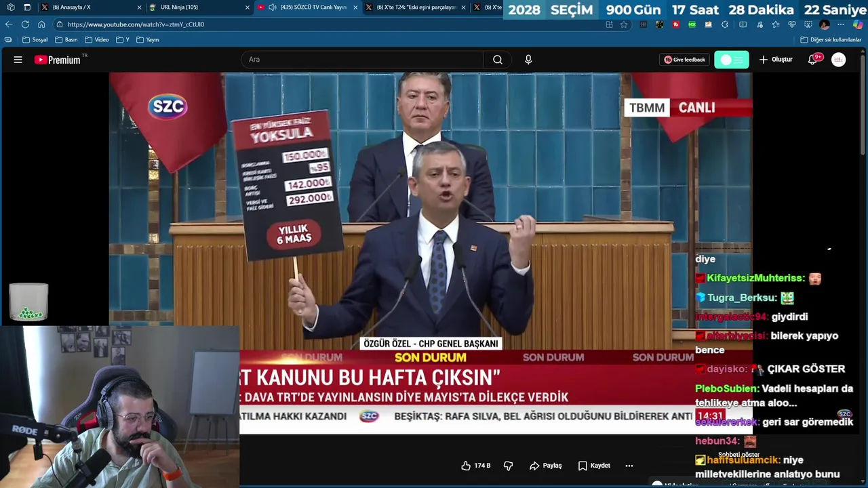The height and width of the screenshot is (488, 868).
Task: Open split screen icon in Edge toolbar
Action: 743,24
